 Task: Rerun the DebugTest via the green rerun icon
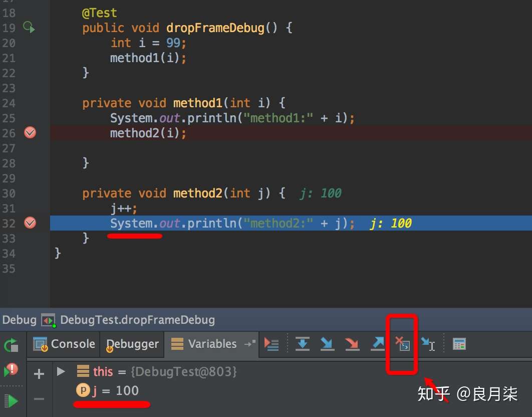click(x=11, y=345)
